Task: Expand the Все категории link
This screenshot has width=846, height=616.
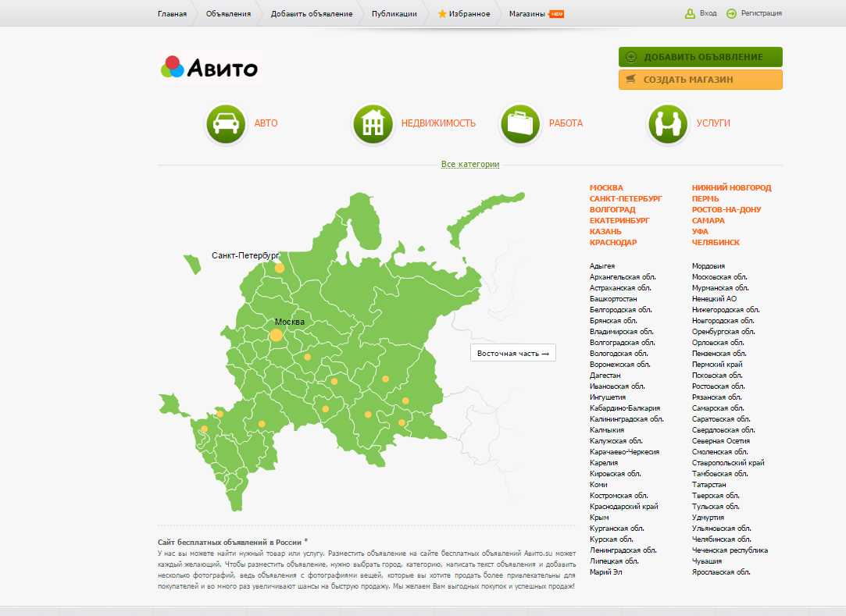Action: pyautogui.click(x=470, y=164)
